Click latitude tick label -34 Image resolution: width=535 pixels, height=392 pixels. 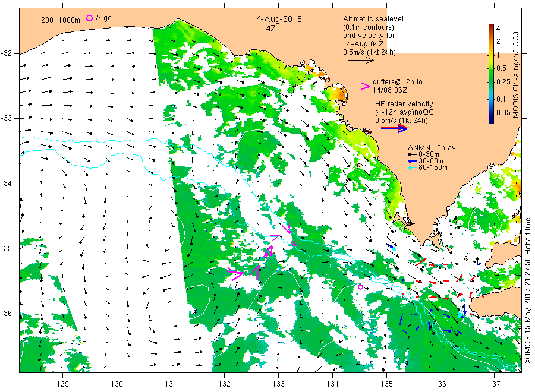(x=6, y=184)
